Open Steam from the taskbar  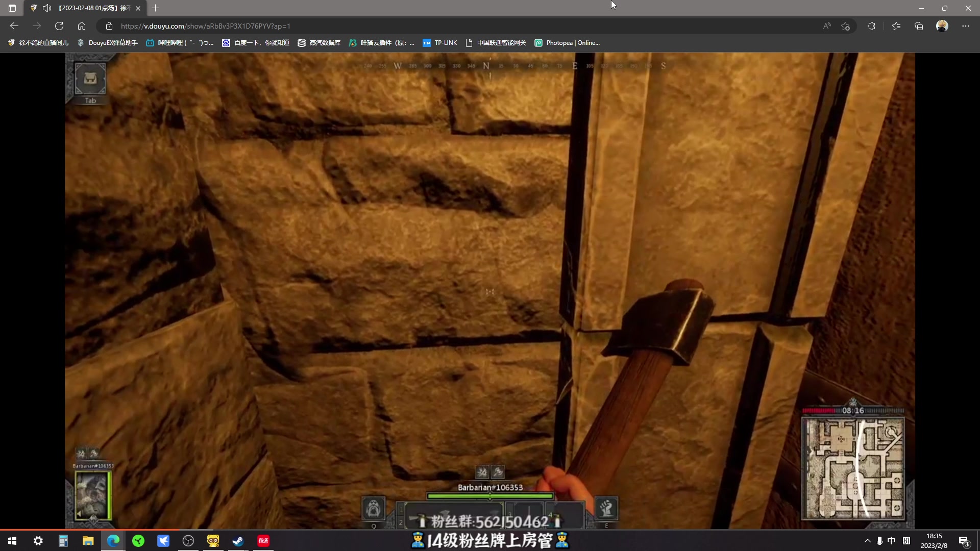click(238, 541)
